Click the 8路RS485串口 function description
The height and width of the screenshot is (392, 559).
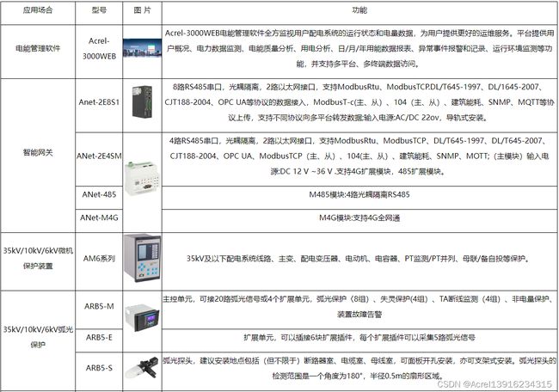click(359, 102)
